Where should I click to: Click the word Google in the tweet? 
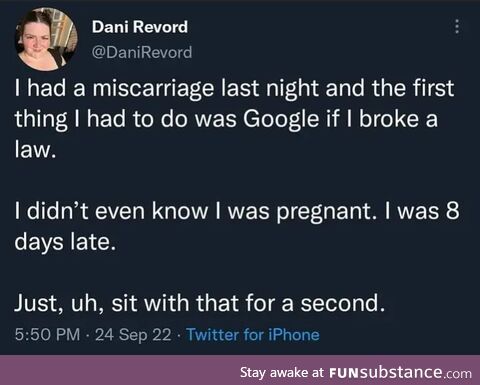[x=281, y=119]
